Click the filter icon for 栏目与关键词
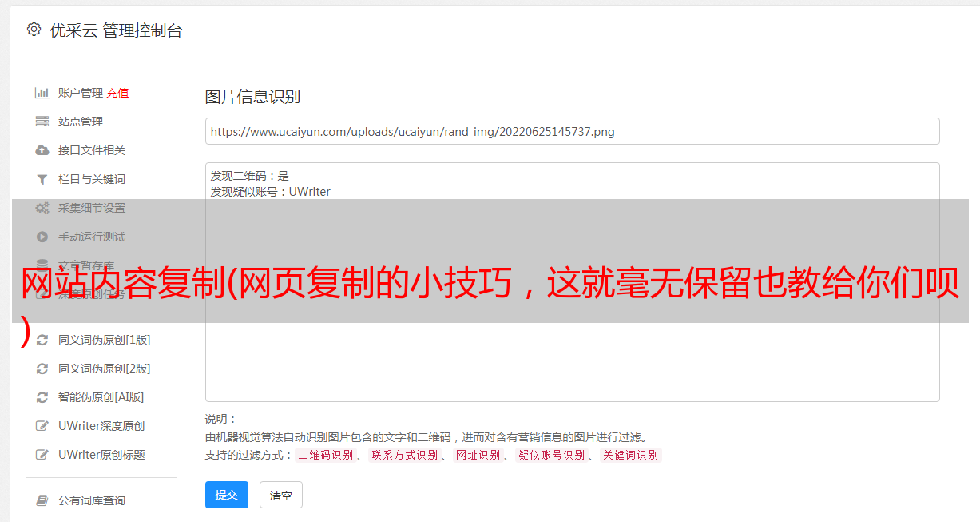 click(x=42, y=179)
